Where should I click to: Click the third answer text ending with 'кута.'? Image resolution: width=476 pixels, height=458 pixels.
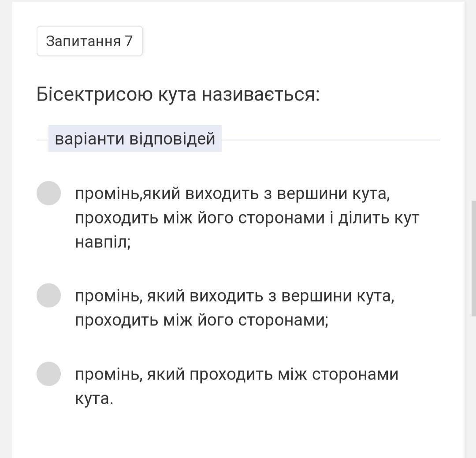[236, 386]
